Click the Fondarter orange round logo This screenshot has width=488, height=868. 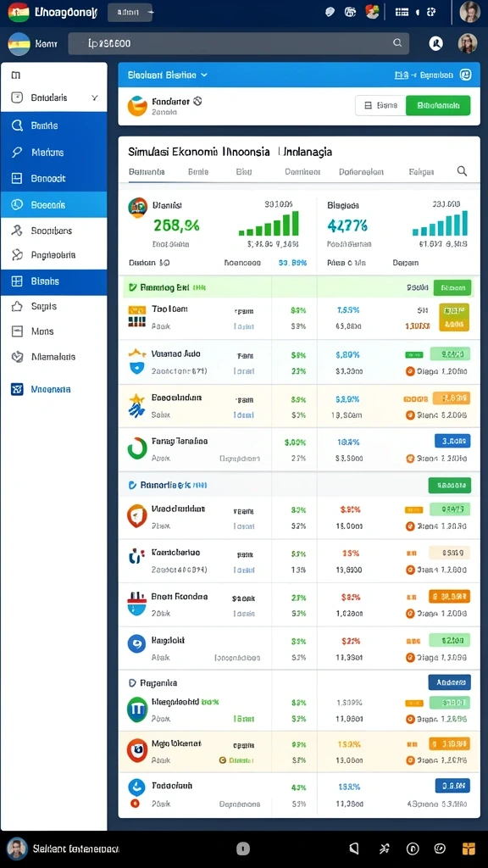pyautogui.click(x=137, y=106)
